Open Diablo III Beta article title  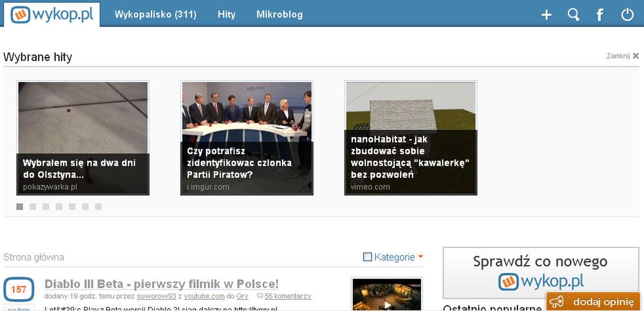pyautogui.click(x=161, y=284)
